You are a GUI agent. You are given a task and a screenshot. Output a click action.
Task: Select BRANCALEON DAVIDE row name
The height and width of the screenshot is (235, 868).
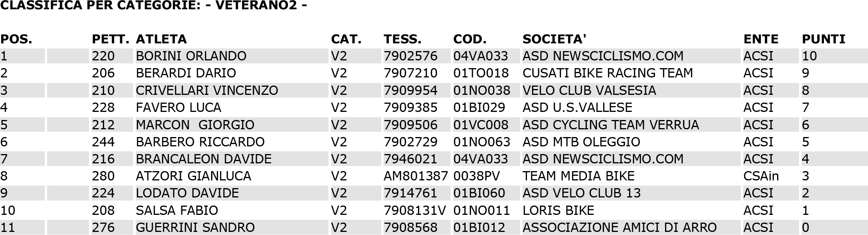click(204, 159)
